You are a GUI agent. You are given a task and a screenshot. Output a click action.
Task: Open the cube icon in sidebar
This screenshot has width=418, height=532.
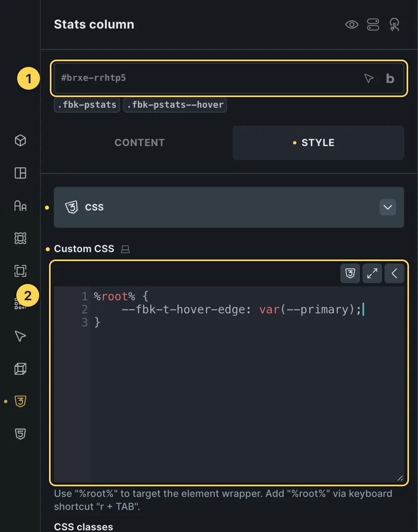point(20,140)
